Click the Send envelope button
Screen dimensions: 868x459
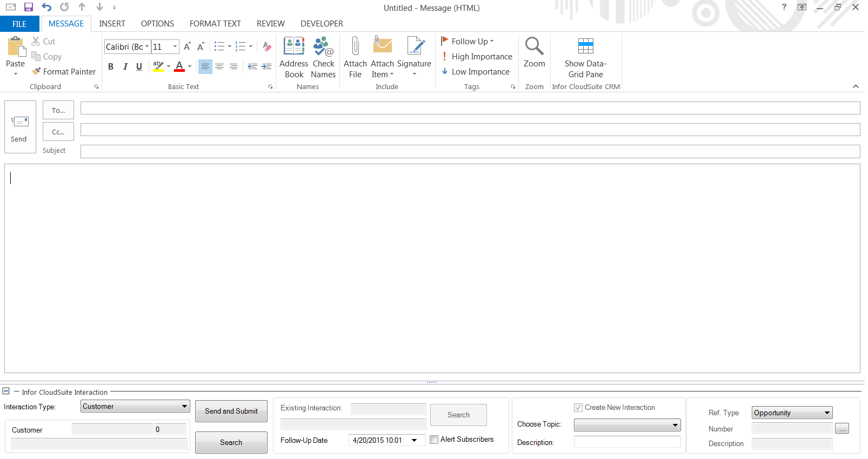[x=20, y=127]
